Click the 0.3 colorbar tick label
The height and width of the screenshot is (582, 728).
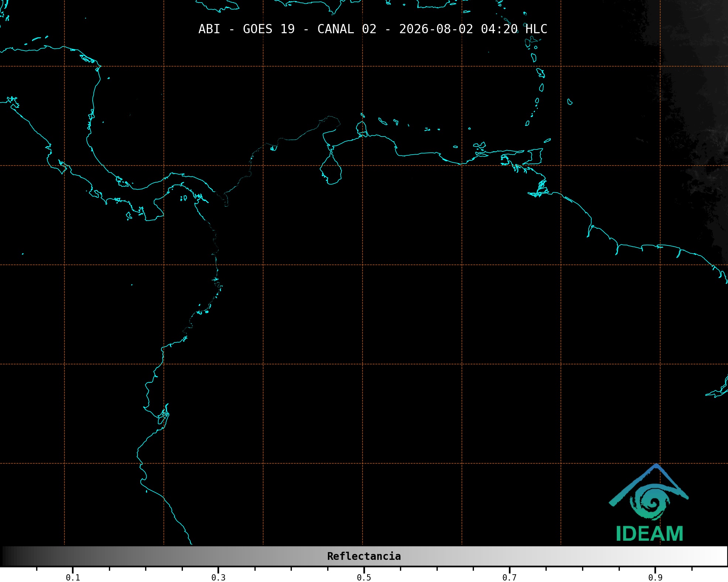[218, 578]
